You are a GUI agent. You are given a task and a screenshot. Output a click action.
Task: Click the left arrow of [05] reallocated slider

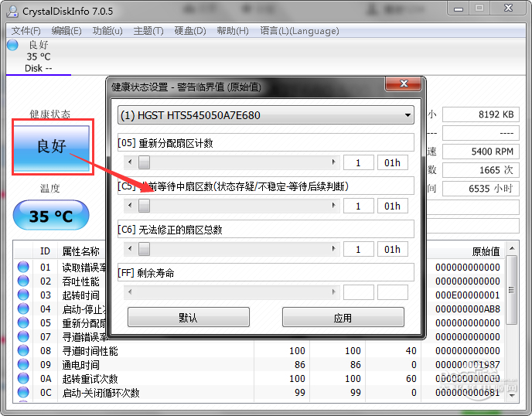point(130,162)
